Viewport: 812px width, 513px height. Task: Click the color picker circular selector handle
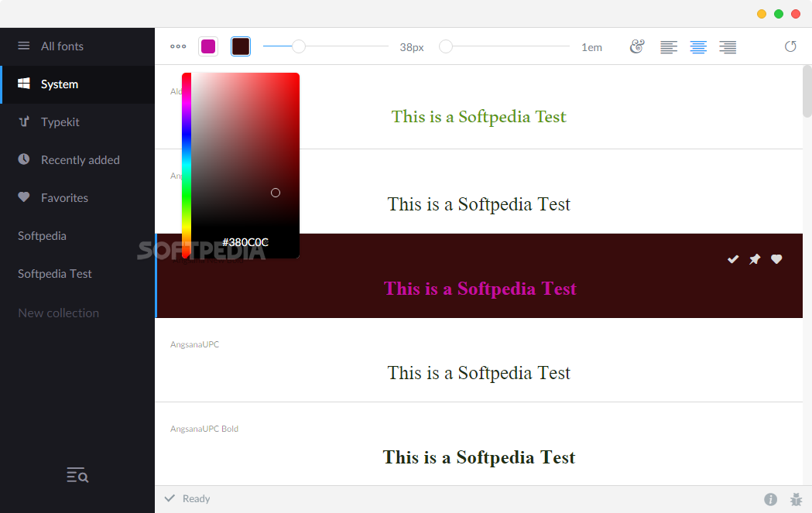click(276, 193)
